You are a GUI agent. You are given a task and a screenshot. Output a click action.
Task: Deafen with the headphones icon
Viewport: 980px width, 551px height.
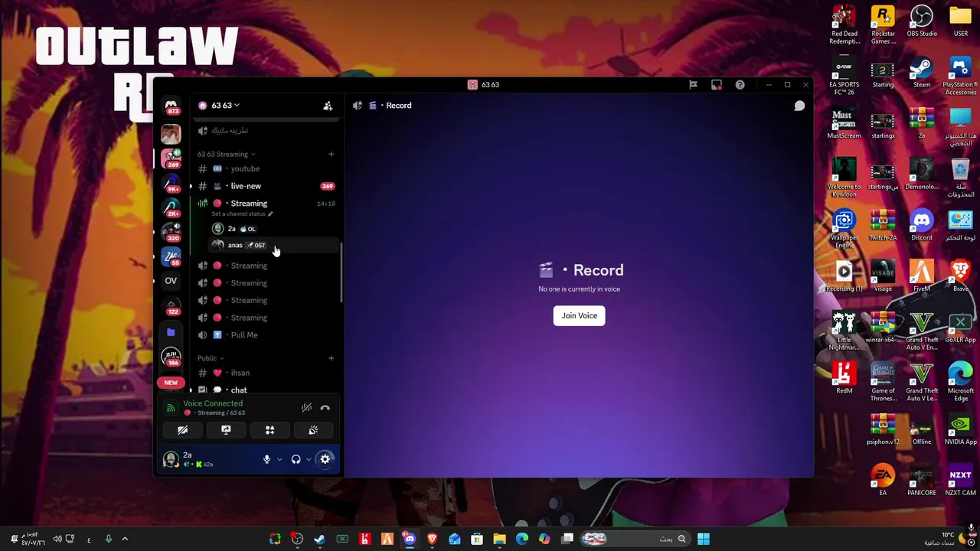tap(296, 459)
